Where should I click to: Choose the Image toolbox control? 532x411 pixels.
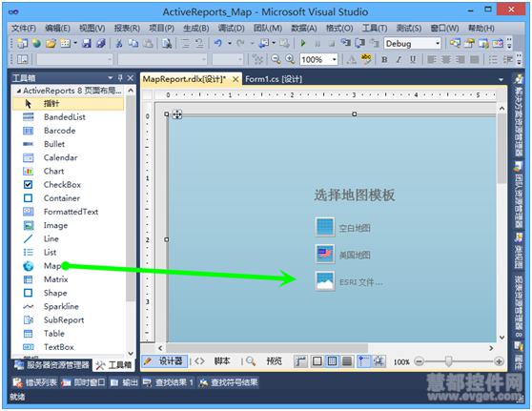click(55, 225)
